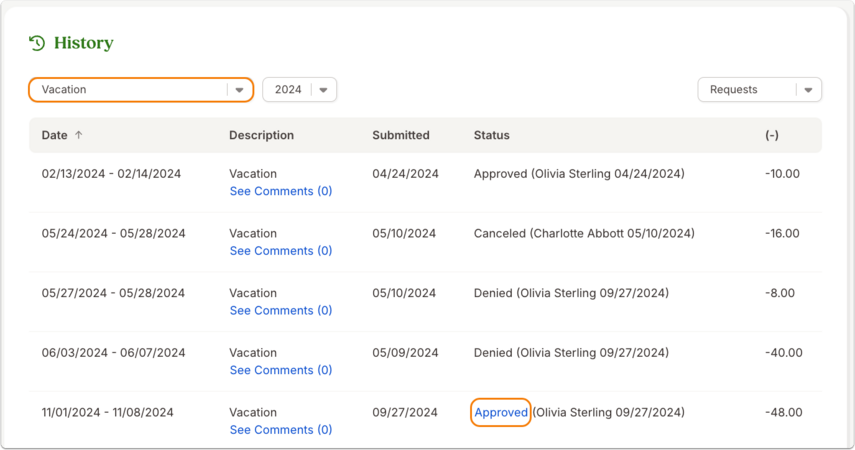Open See Comments for 05/24/2024 request
Image resolution: width=855 pixels, height=450 pixels.
281,250
